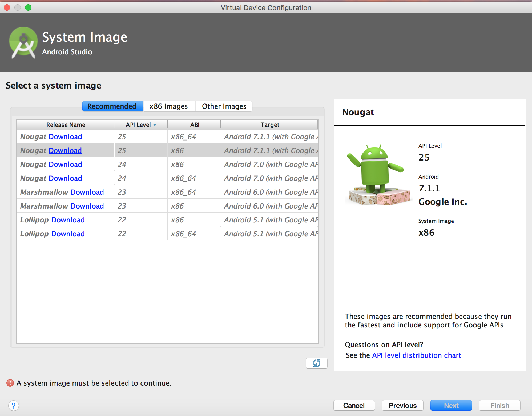Screen dimensions: 532x416
Task: Click the Next button
Action: pos(451,405)
